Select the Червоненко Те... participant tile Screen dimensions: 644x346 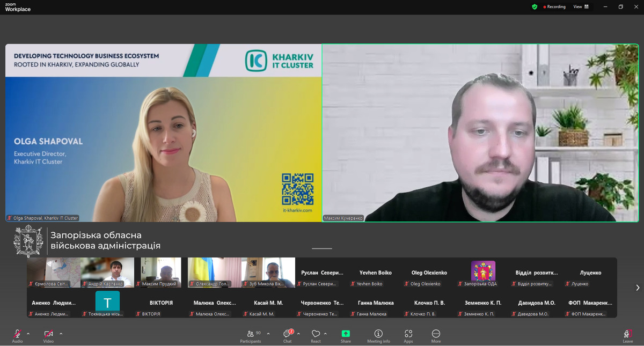pos(322,303)
